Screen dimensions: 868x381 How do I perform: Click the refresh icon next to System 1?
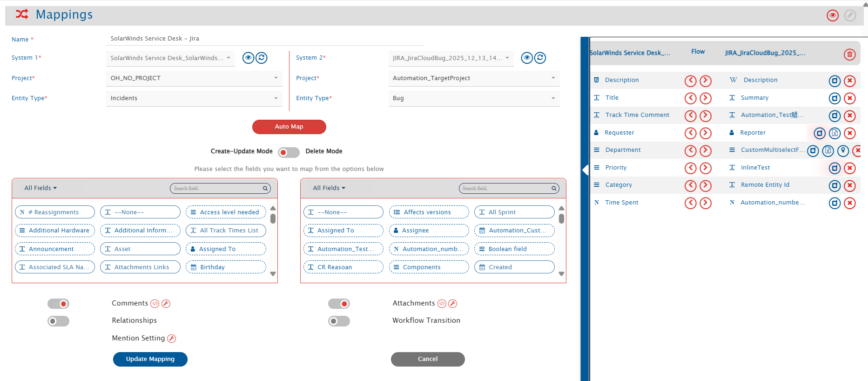[262, 58]
